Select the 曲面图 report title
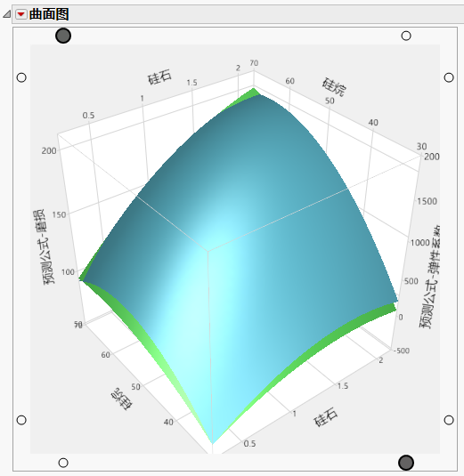Image resolution: width=464 pixels, height=476 pixels. [49, 14]
